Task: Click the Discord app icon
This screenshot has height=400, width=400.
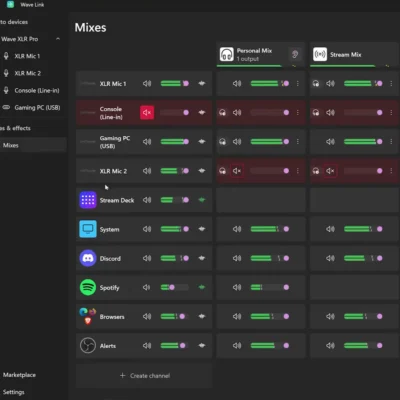Action: point(88,258)
